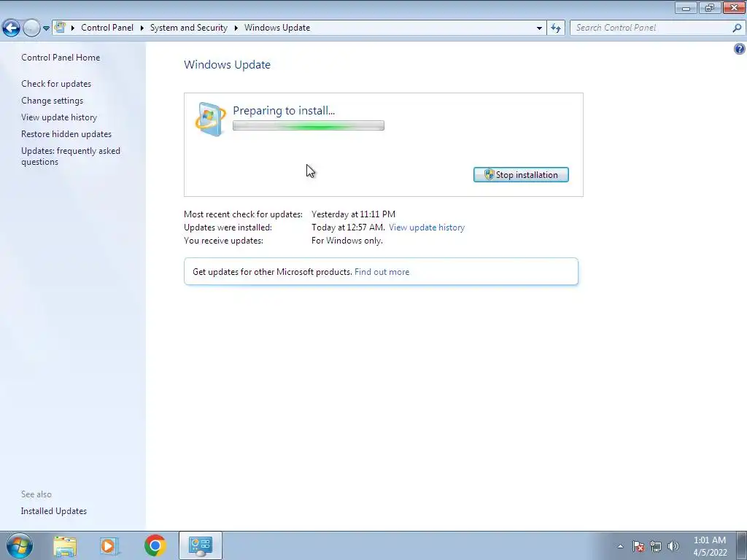
Task: Open Control Panel Home
Action: tap(61, 57)
